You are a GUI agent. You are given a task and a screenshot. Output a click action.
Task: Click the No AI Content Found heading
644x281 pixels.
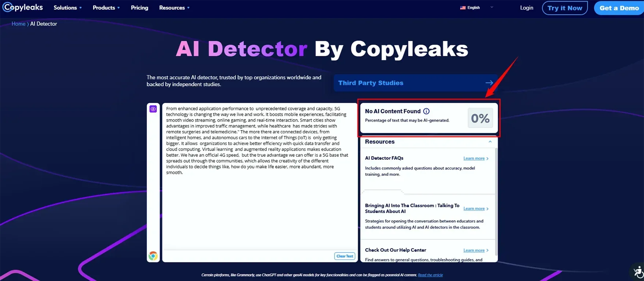[x=393, y=111]
